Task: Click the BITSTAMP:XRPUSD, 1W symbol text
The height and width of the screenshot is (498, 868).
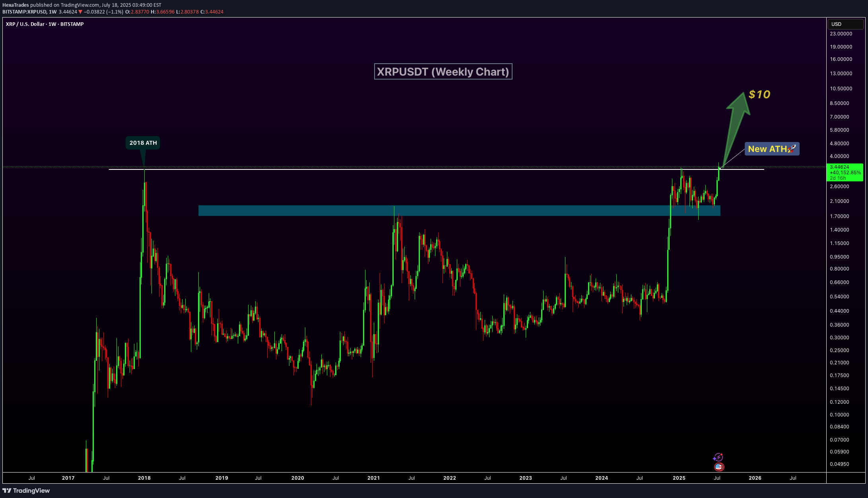Action: point(30,12)
